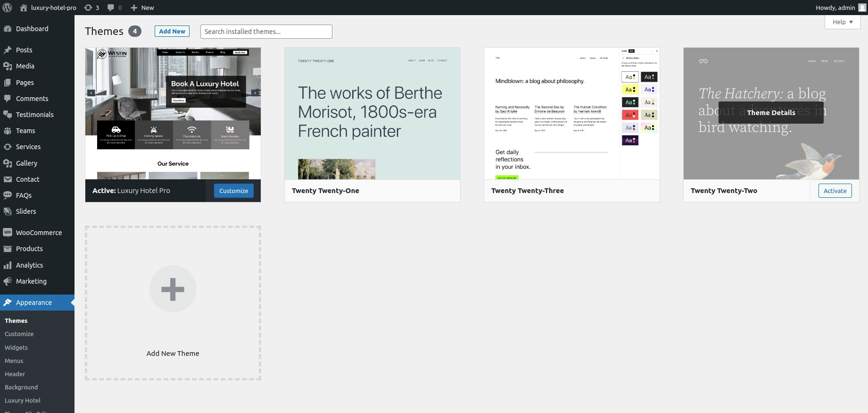Open the Luxury Hotel submenu item
Screen dimensions: 868x413
[x=23, y=400]
